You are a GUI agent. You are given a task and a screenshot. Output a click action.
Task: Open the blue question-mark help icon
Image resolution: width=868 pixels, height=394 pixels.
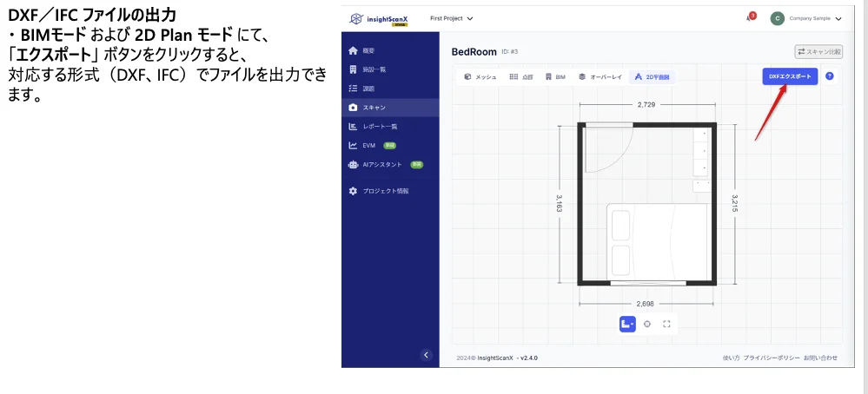click(829, 76)
